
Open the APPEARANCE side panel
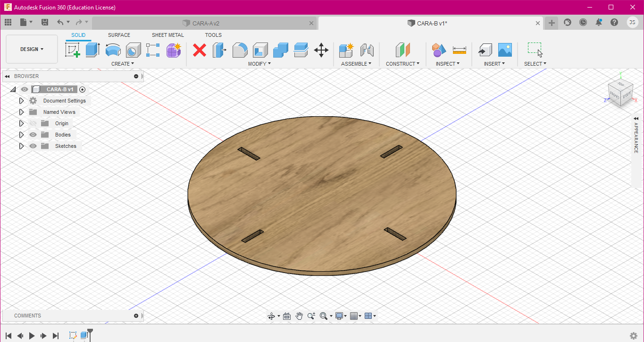click(636, 137)
